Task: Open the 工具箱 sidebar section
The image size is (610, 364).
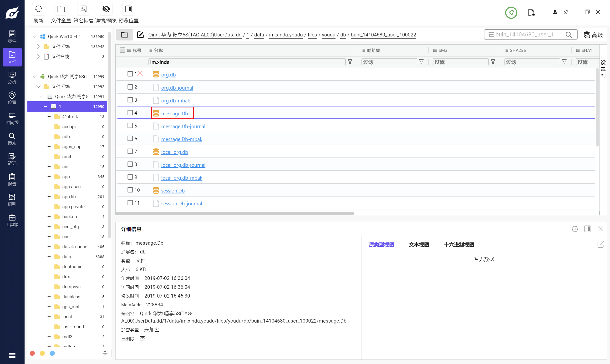Action: click(12, 220)
